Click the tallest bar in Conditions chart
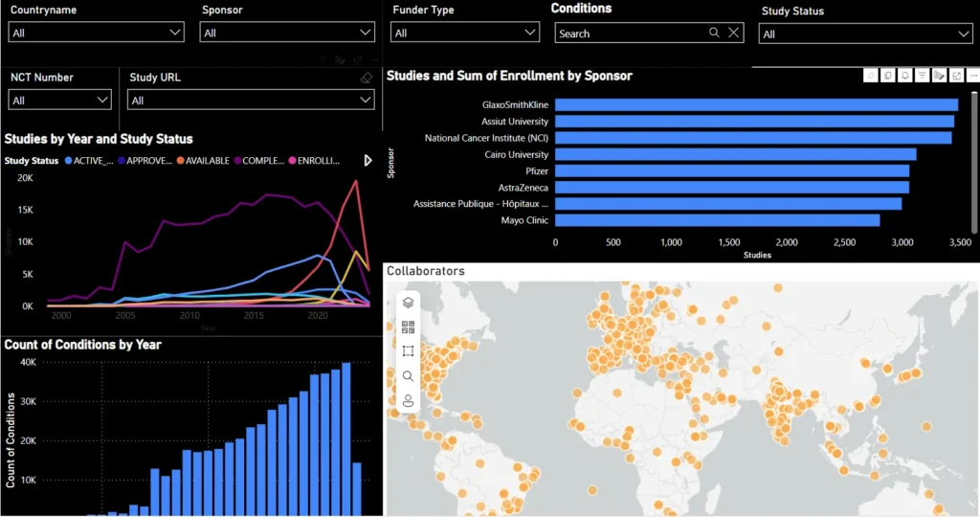 tap(345, 438)
